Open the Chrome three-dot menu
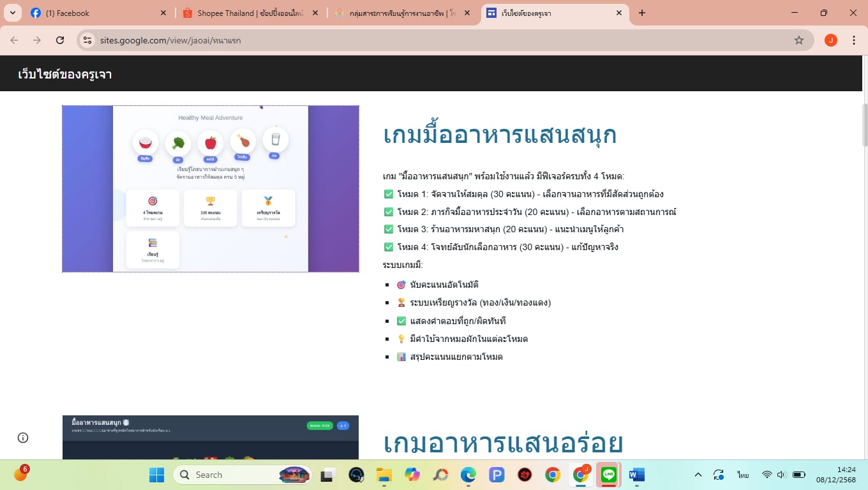Screen dimensions: 868x490 854,40
